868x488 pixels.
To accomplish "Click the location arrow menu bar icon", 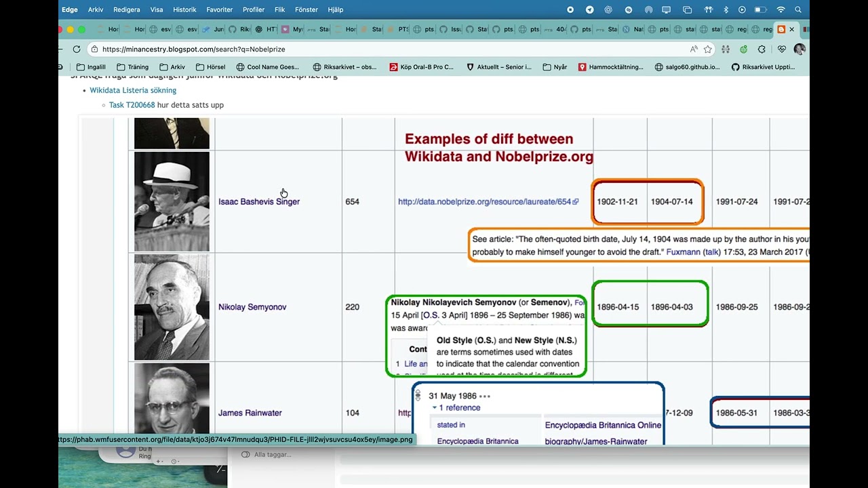I will pos(589,9).
